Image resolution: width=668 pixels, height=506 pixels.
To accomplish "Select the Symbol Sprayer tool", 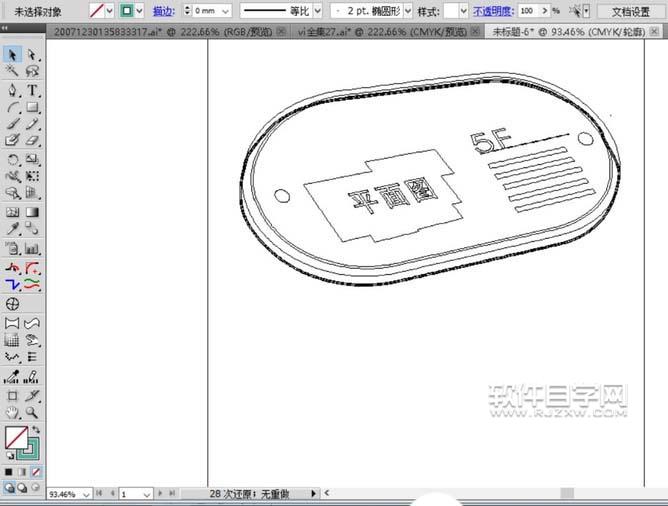I will click(12, 248).
